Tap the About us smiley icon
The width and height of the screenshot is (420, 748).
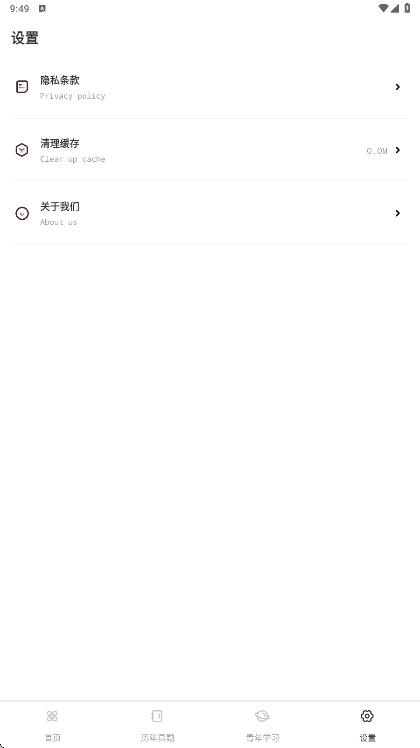coord(22,213)
